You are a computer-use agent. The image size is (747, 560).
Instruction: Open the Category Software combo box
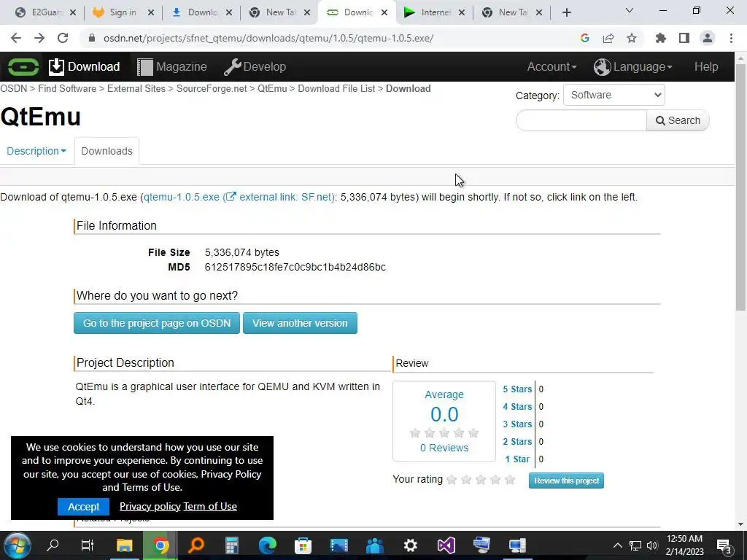click(614, 95)
